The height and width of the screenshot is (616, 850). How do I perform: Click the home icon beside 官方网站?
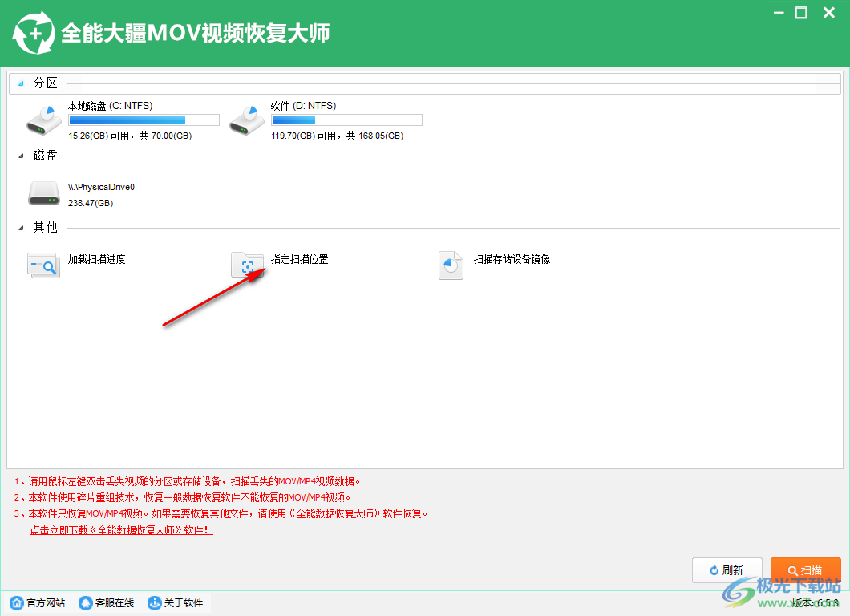point(17,602)
